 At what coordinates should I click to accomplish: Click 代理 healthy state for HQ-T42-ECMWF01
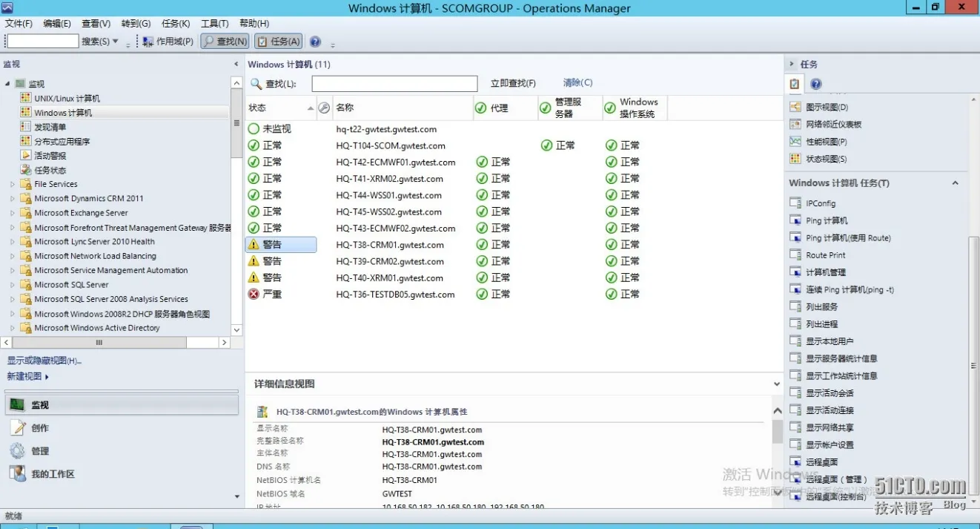pyautogui.click(x=493, y=162)
